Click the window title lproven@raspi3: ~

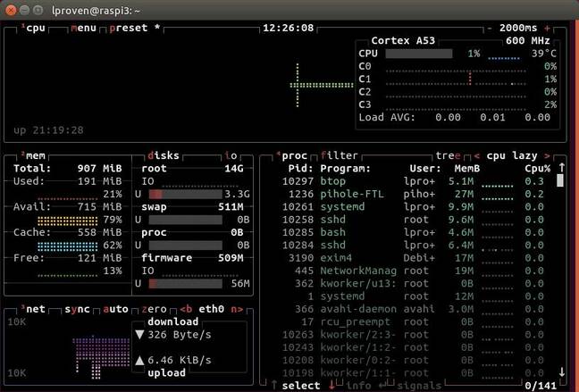(x=96, y=11)
